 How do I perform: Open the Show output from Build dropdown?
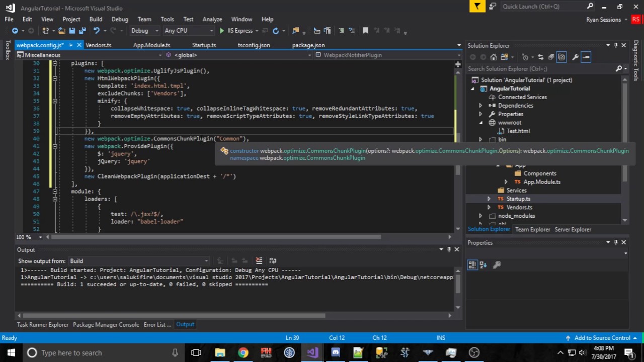click(x=139, y=261)
